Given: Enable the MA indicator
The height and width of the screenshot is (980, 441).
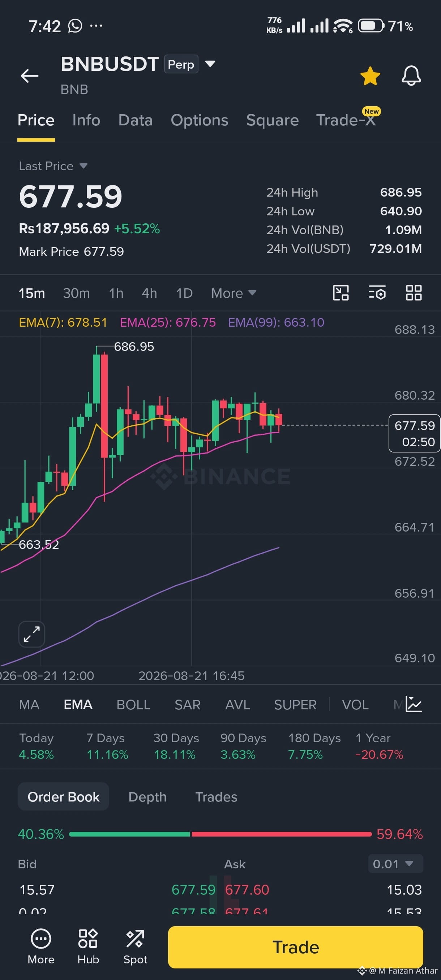Looking at the screenshot, I should (x=29, y=705).
